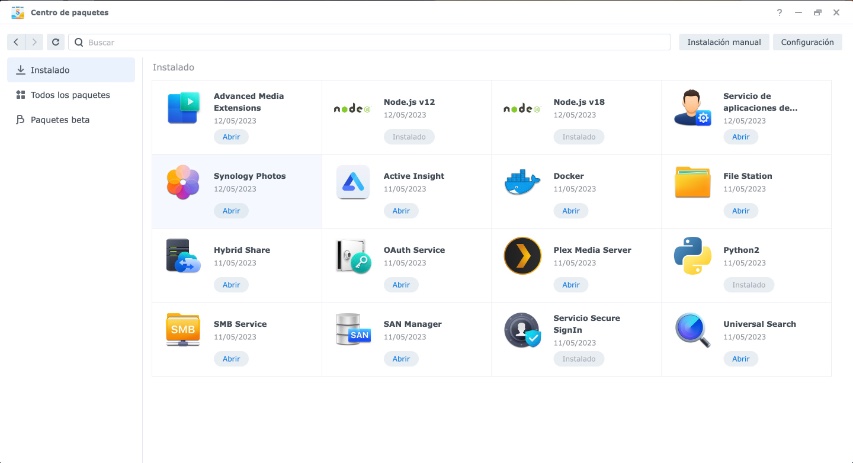Open Universal Search with Abrir button
853x463 pixels.
pyautogui.click(x=740, y=359)
